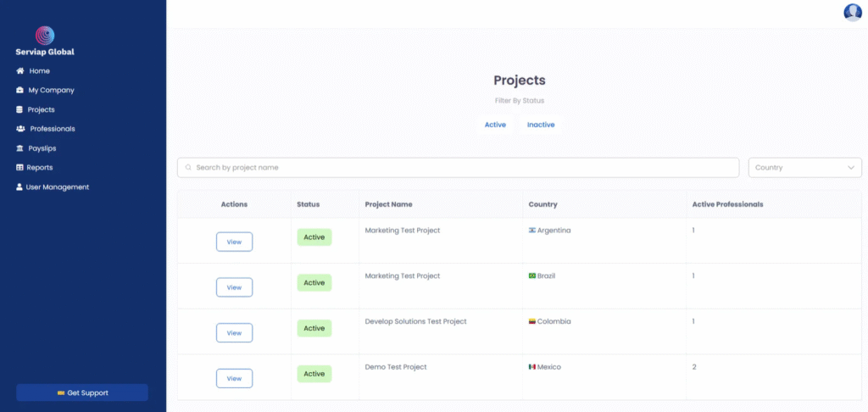Click the User Management person icon
868x412 pixels.
pyautogui.click(x=20, y=187)
